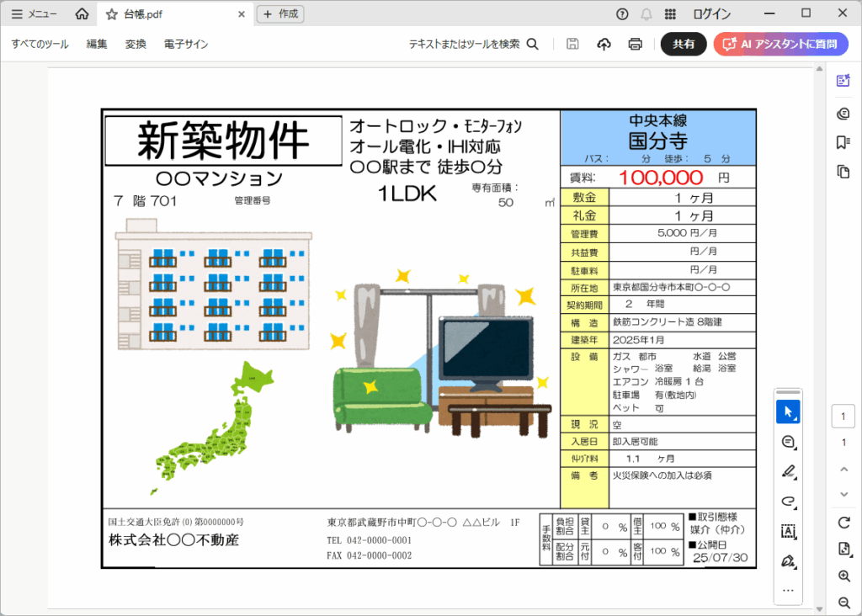The width and height of the screenshot is (862, 616).
Task: Choose the comment tool in quick toolbar
Action: 788,442
